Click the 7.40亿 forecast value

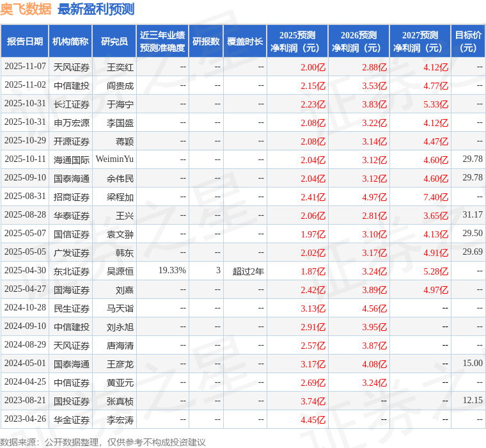[435, 197]
